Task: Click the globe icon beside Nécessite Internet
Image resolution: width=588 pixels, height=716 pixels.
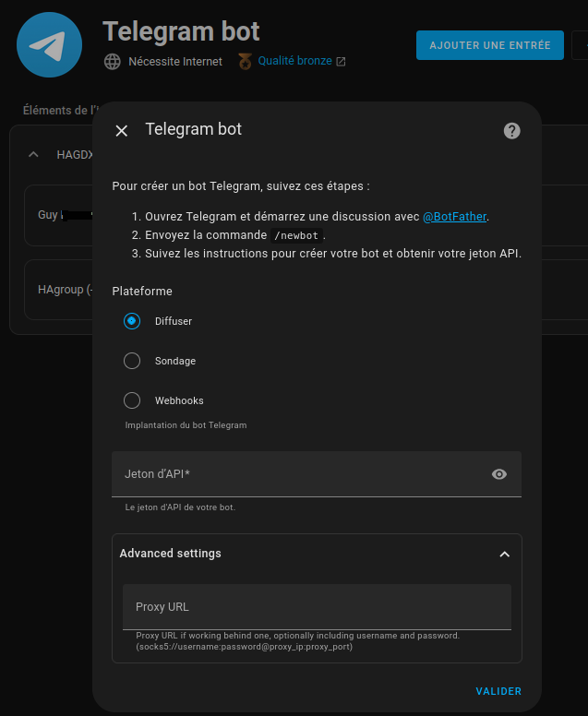Action: pos(113,61)
